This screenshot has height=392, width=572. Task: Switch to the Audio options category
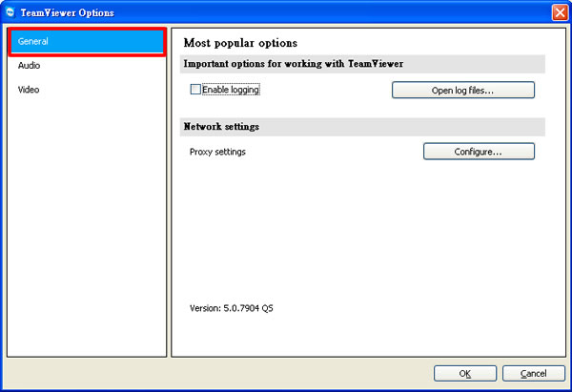87,66
